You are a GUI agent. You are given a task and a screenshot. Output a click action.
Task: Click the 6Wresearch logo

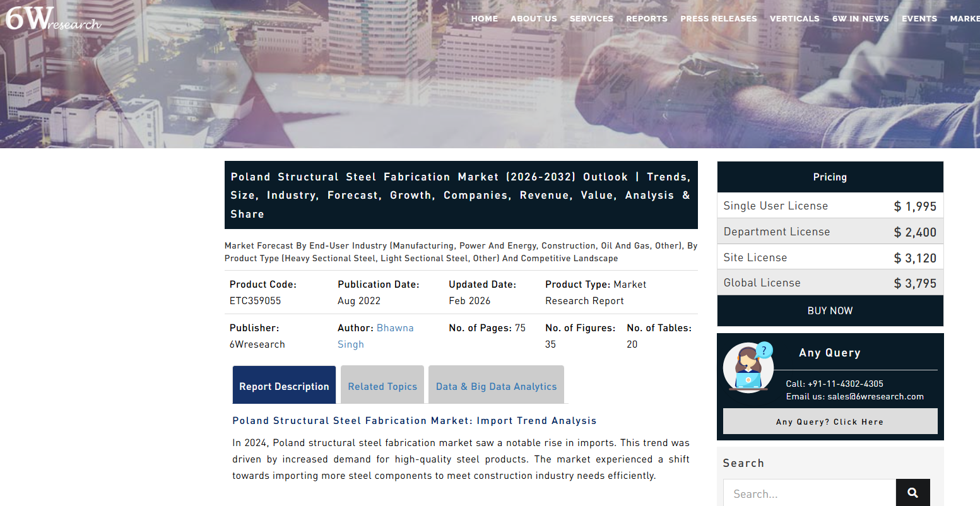[53, 19]
